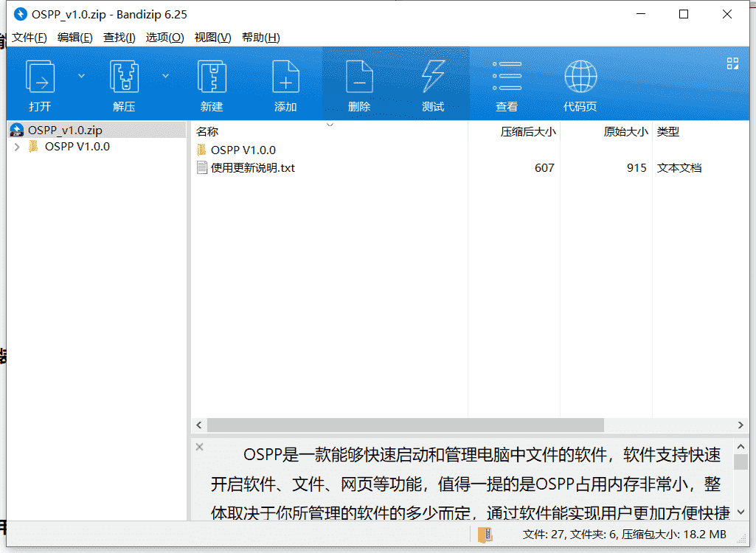
Task: Open the 视图(V) menu
Action: 212,38
